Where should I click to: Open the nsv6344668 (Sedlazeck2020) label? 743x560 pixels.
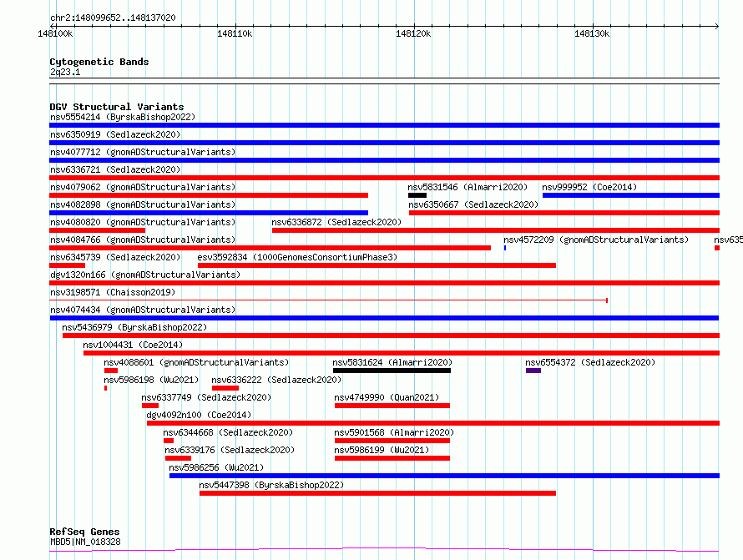click(228, 432)
